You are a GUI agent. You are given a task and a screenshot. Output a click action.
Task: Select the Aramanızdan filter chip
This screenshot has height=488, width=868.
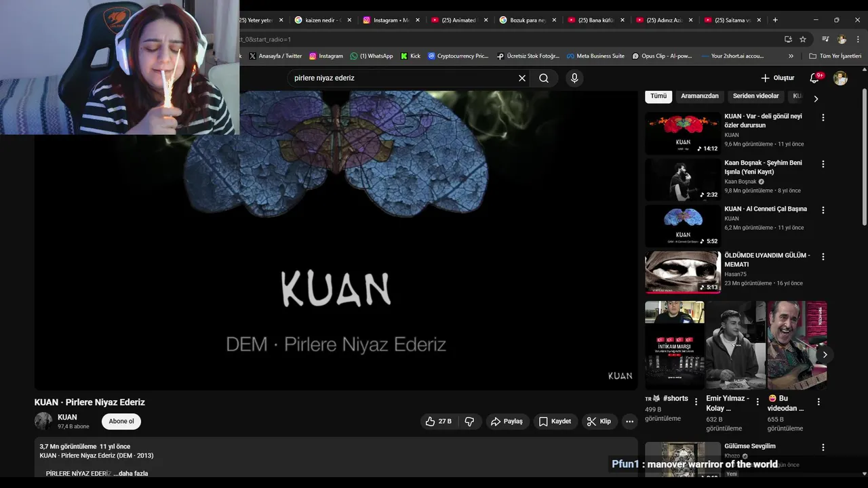coord(700,96)
